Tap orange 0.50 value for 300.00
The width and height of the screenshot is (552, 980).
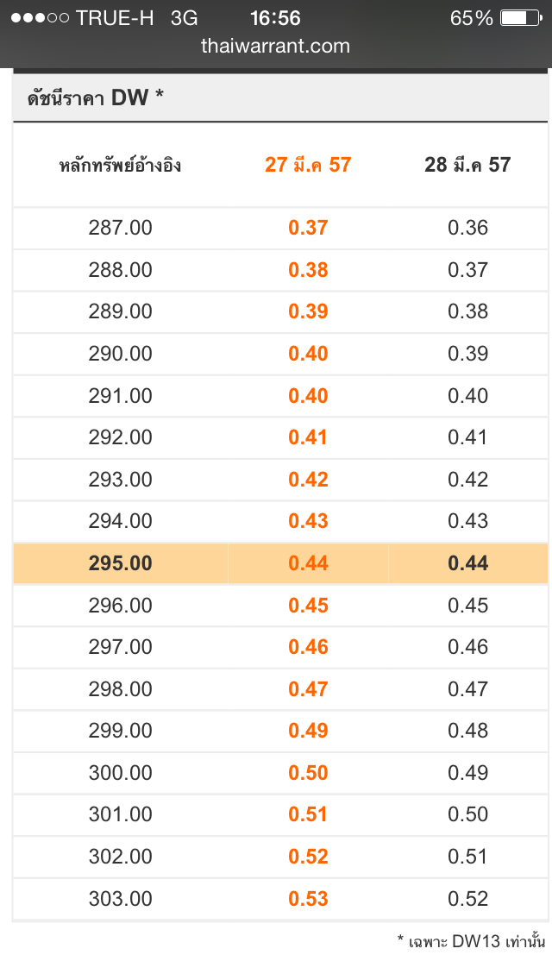coord(308,773)
